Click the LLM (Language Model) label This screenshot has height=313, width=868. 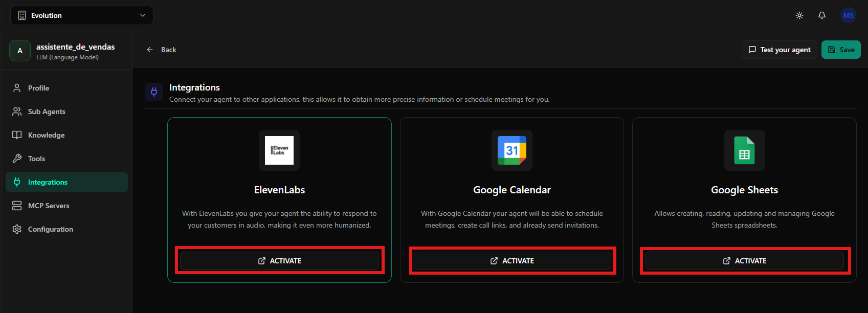coord(68,57)
